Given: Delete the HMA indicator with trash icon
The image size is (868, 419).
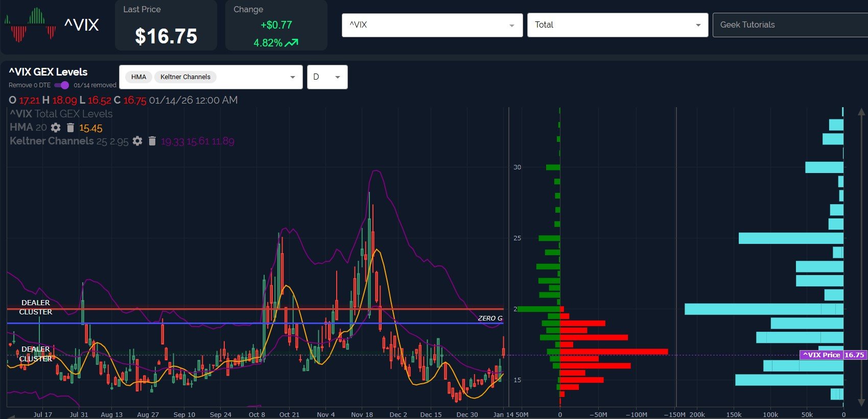Looking at the screenshot, I should click(71, 128).
